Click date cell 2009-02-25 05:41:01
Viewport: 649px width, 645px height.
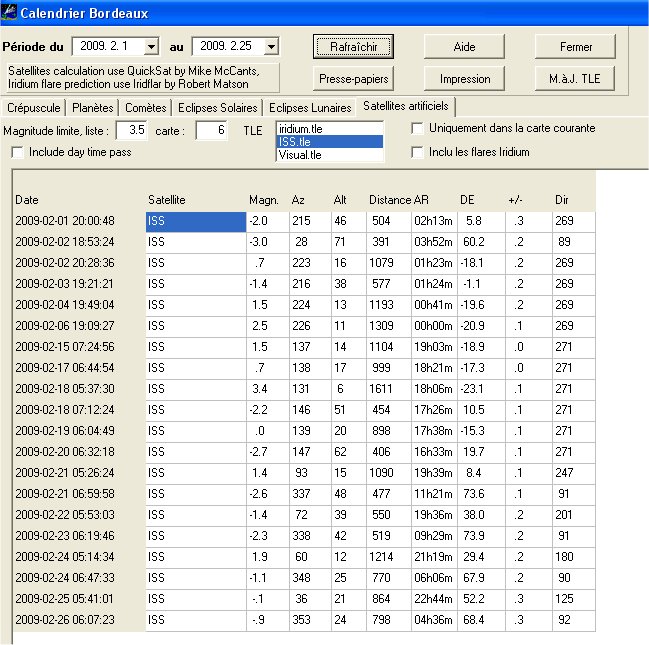(x=65, y=599)
